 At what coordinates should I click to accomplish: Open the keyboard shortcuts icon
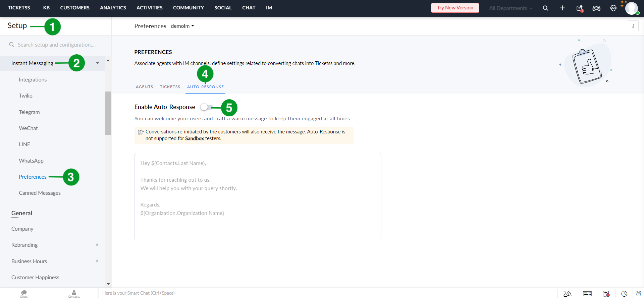pyautogui.click(x=587, y=294)
